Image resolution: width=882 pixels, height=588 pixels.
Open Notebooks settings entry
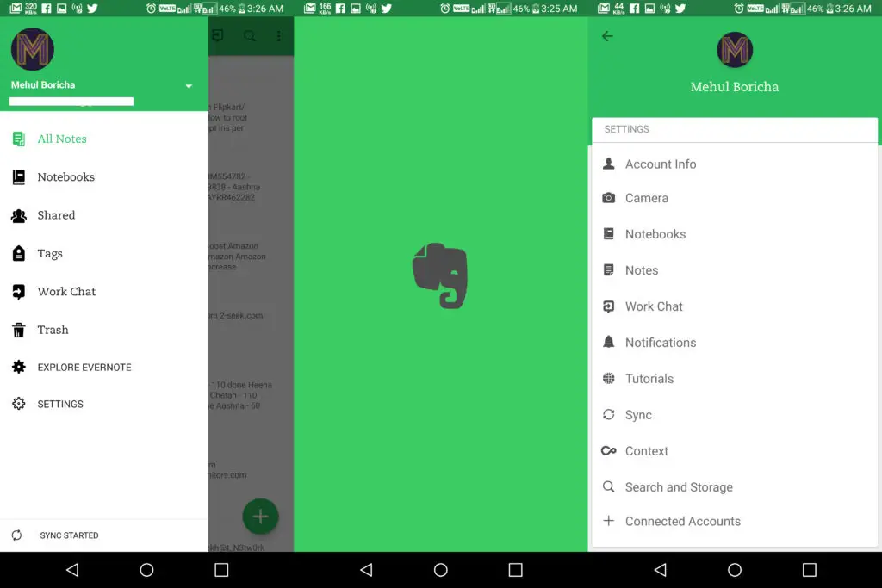[x=735, y=234]
